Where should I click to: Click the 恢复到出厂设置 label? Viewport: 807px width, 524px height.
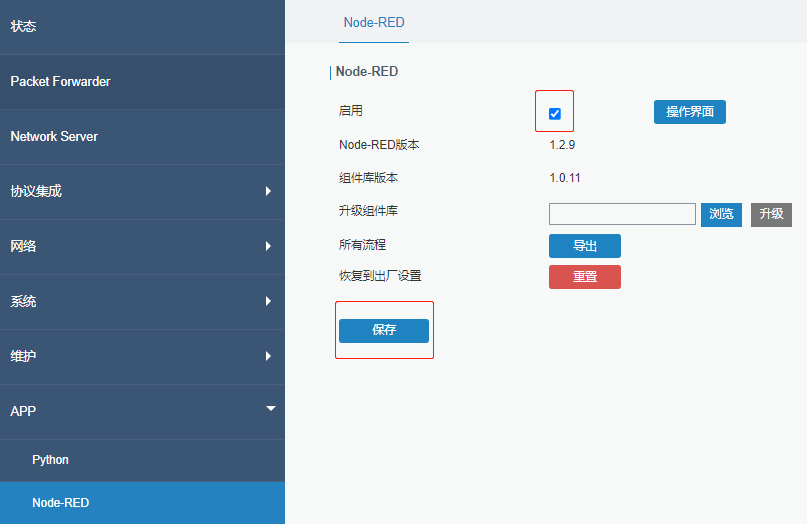click(x=380, y=276)
